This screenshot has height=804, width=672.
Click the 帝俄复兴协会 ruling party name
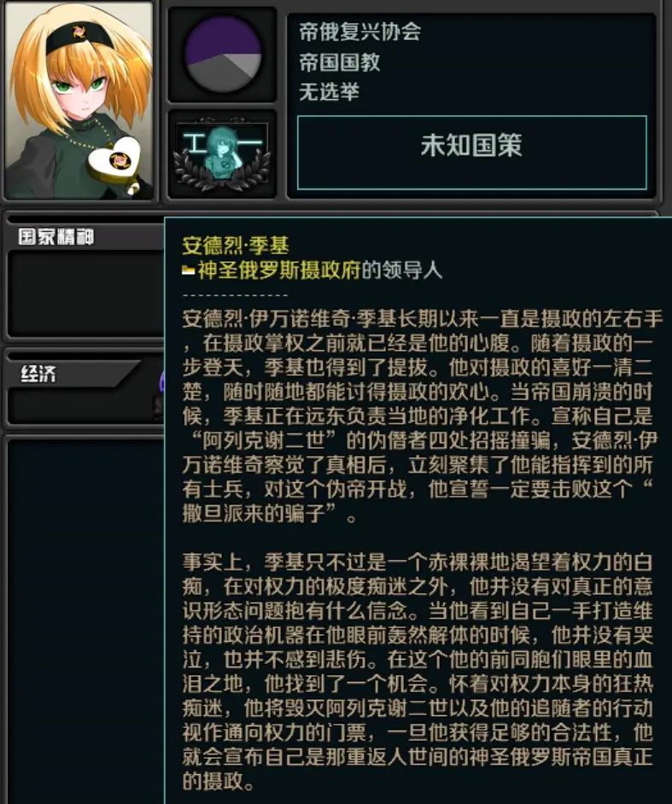[x=359, y=32]
